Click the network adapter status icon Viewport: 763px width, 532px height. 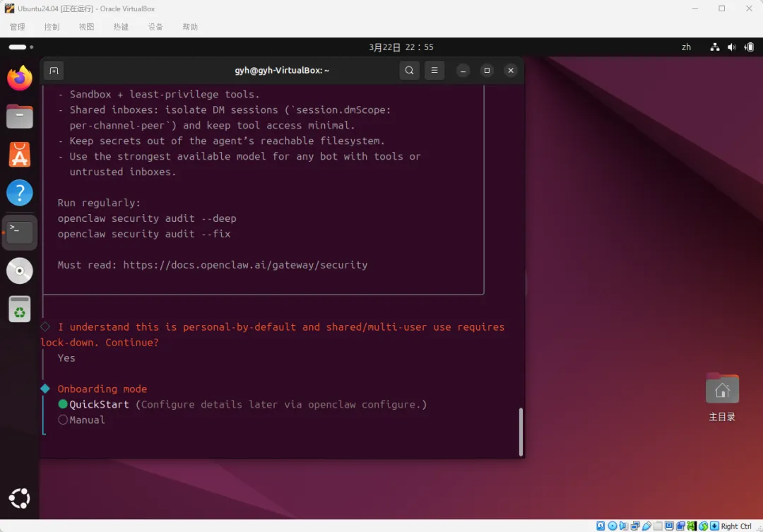pyautogui.click(x=635, y=526)
